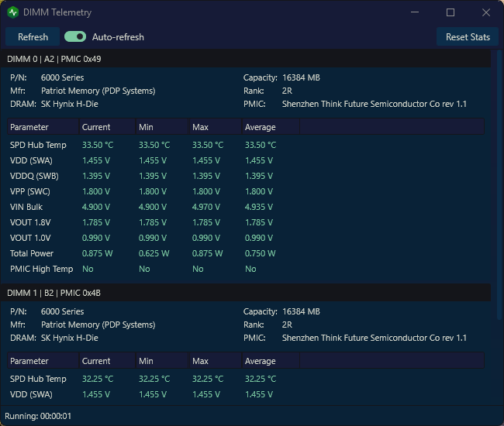This screenshot has height=426, width=504.
Task: Click Total Power current value 0.875 W
Action: 98,253
